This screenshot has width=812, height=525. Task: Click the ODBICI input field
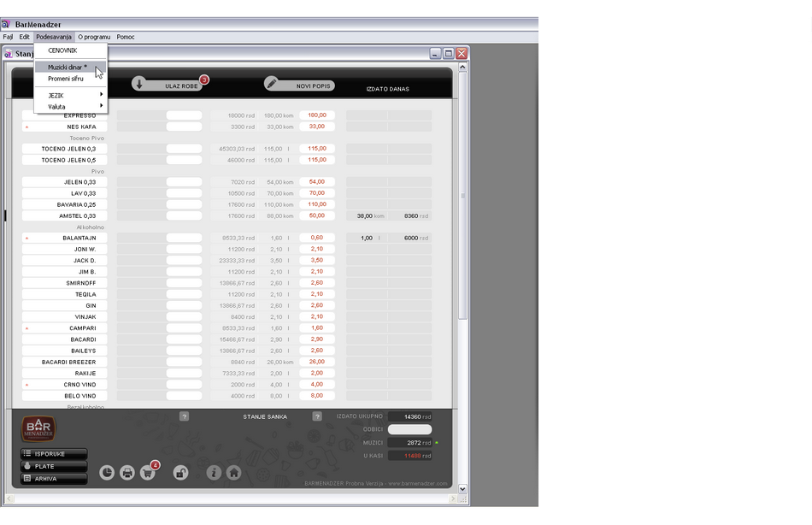(409, 429)
